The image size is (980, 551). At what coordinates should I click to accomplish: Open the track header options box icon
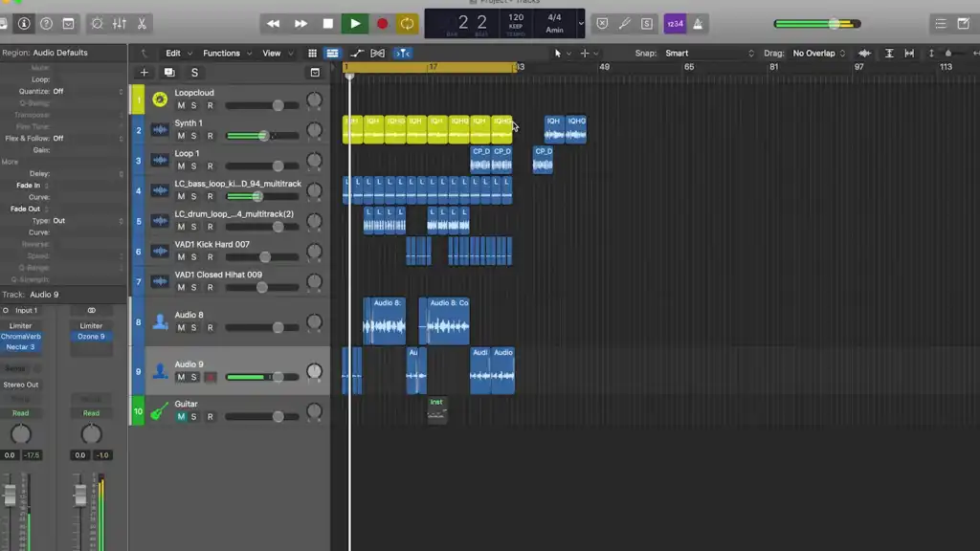(315, 73)
